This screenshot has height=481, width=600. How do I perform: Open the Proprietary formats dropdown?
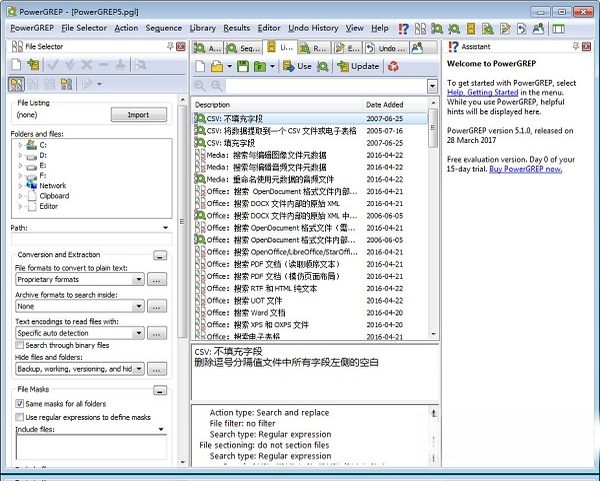(x=139, y=279)
